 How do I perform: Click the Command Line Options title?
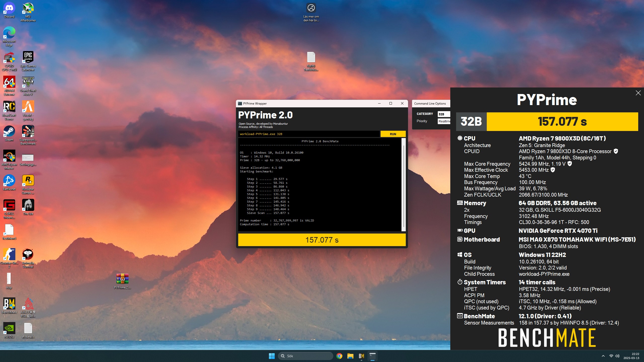[430, 104]
